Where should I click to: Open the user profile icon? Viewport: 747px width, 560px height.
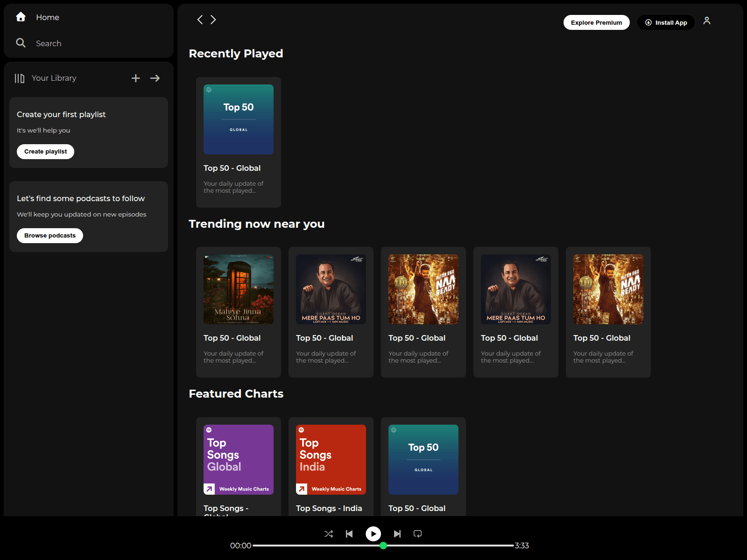pos(707,21)
